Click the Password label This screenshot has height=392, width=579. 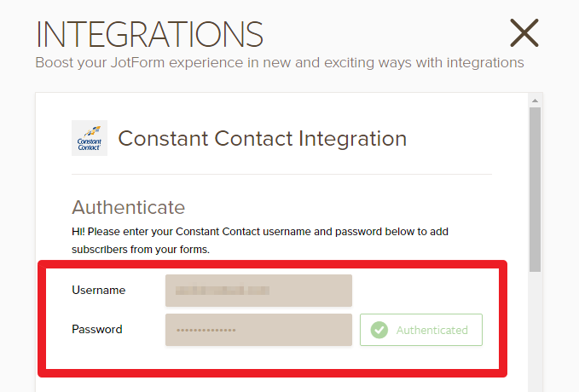coord(96,330)
